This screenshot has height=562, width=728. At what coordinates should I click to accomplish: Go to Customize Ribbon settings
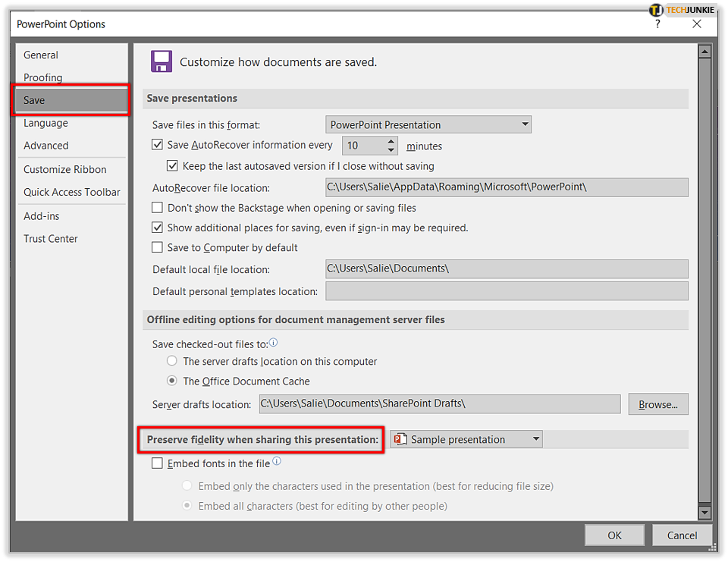click(65, 170)
